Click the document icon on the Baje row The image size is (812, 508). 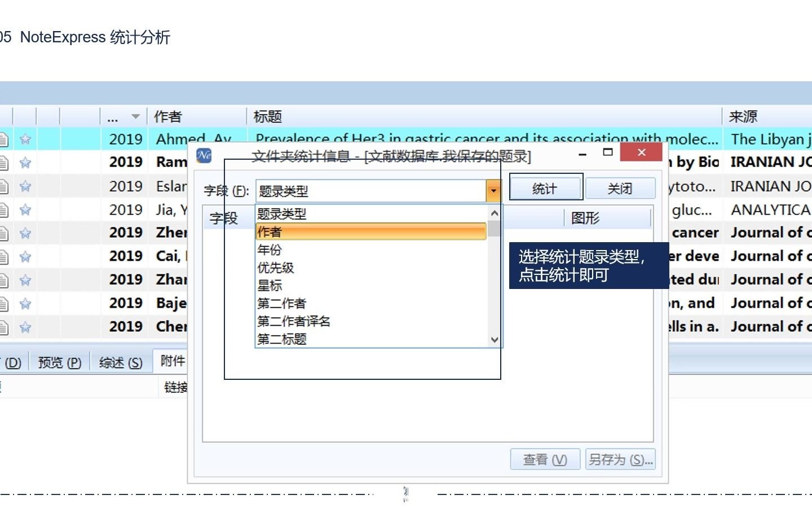click(x=4, y=304)
